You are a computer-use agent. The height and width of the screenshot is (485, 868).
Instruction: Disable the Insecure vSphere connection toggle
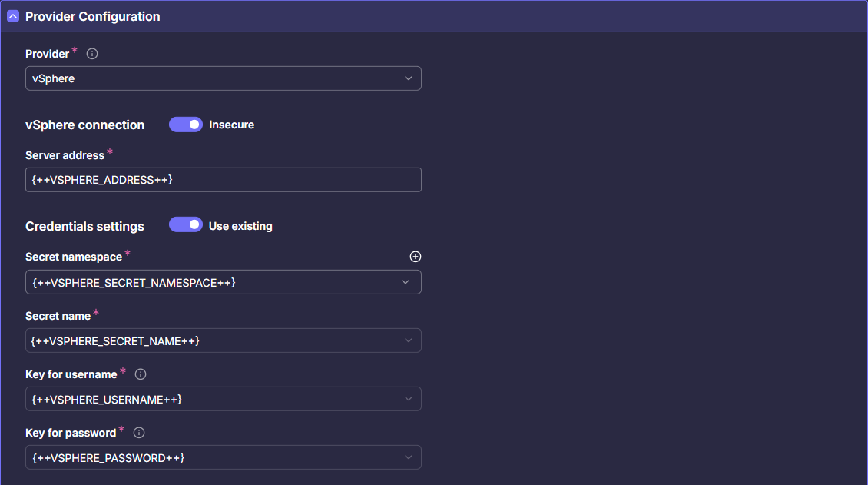click(185, 124)
